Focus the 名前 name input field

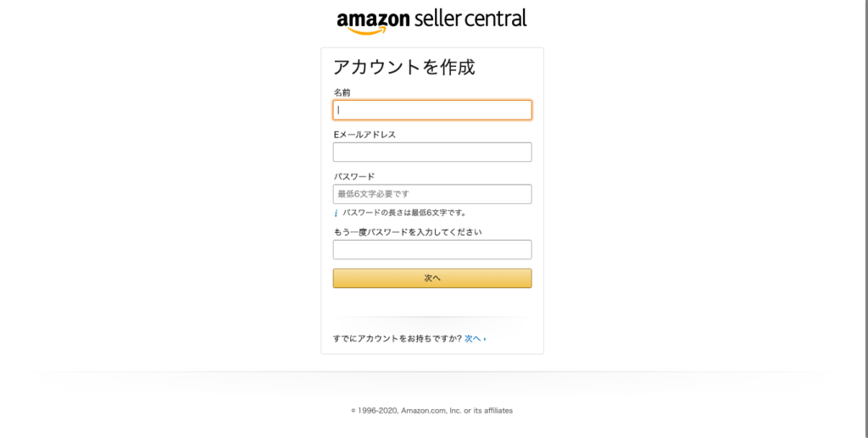(432, 110)
